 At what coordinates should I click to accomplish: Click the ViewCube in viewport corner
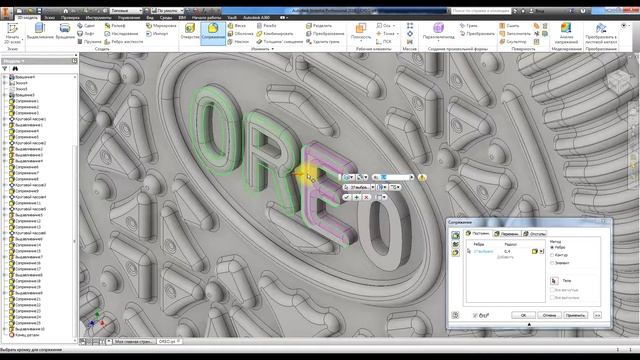click(618, 81)
